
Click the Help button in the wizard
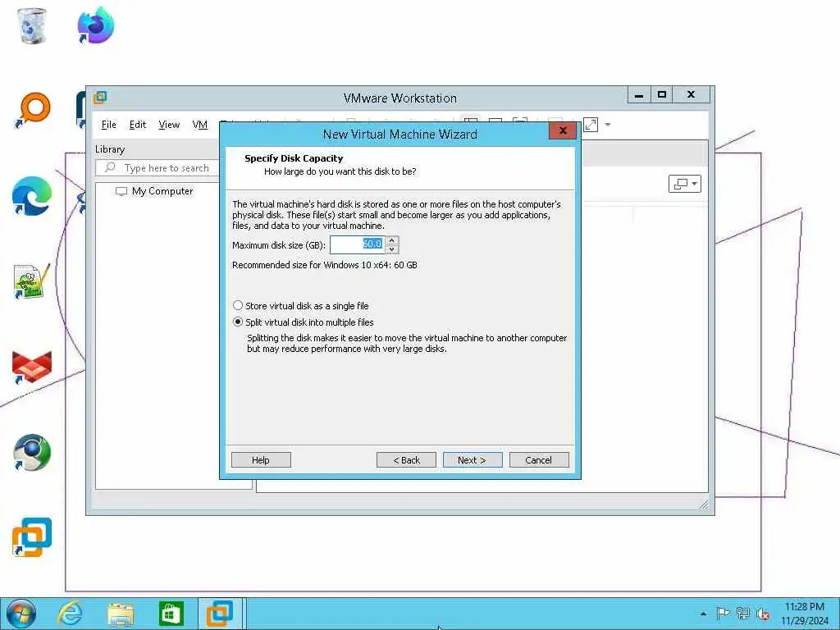(x=261, y=460)
